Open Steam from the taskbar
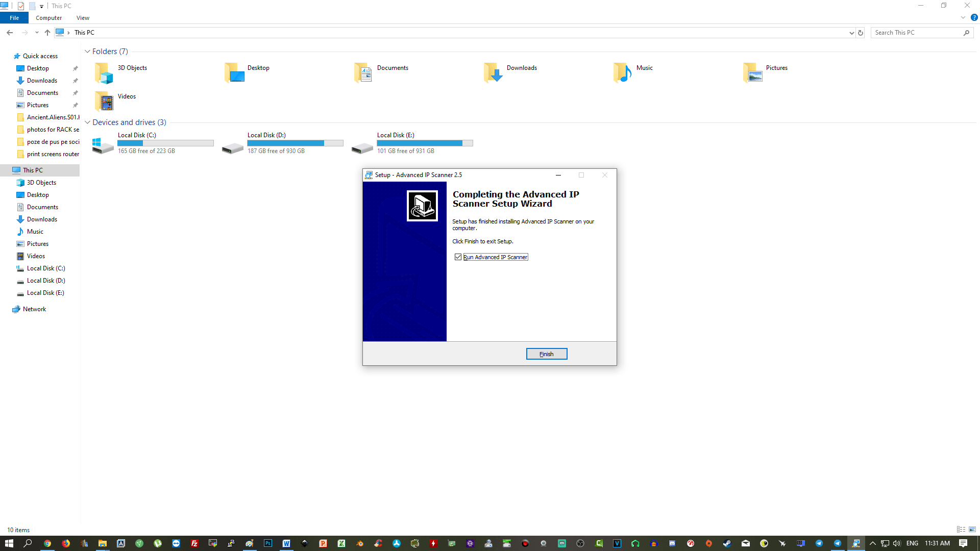This screenshot has width=980, height=551. [x=727, y=543]
